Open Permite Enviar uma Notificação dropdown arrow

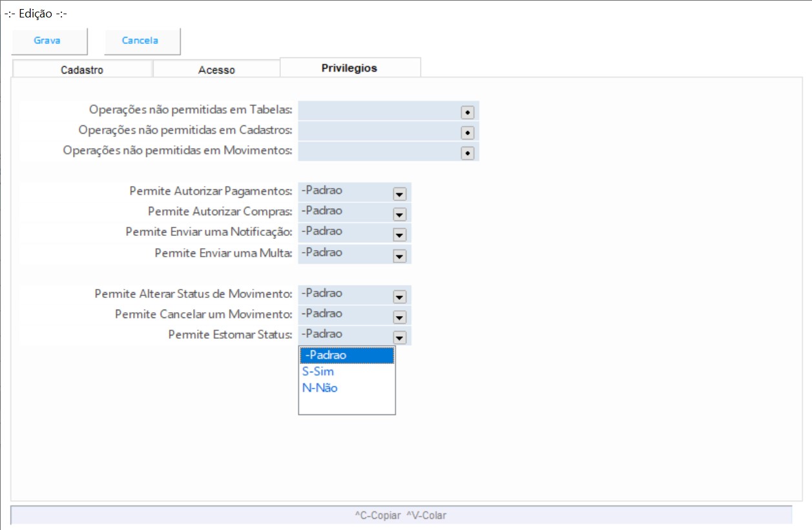[x=399, y=235]
